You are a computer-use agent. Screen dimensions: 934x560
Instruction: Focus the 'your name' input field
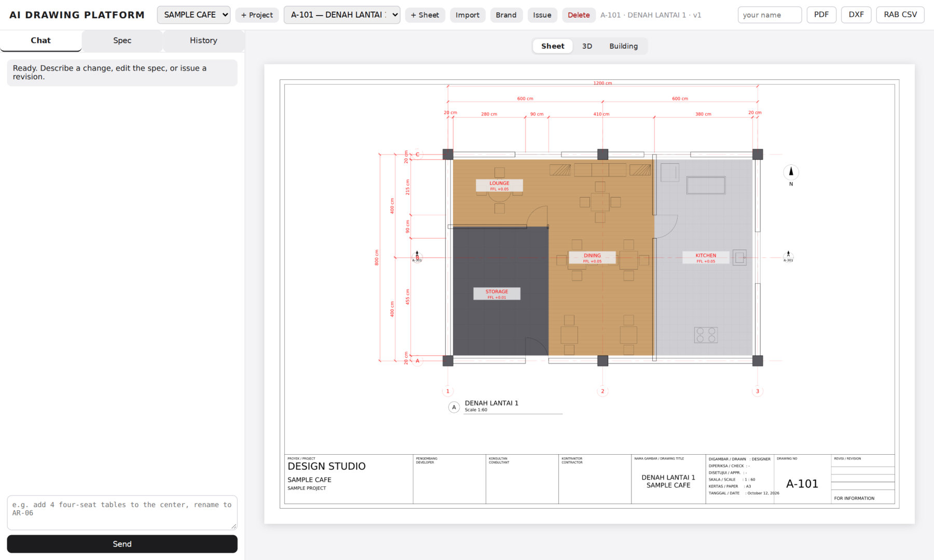[x=770, y=15]
